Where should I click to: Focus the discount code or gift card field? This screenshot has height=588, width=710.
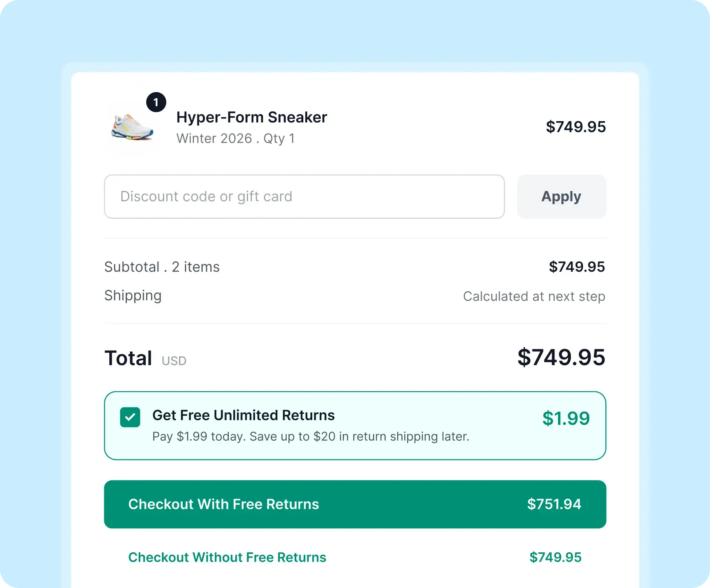(304, 196)
